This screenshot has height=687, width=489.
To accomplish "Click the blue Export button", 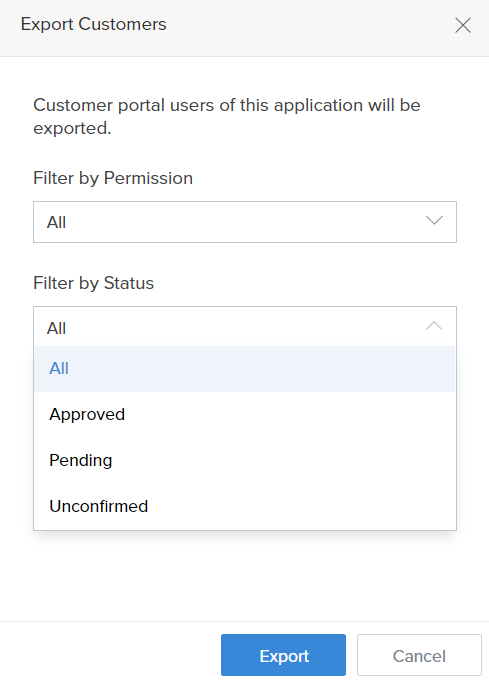I will tap(283, 655).
